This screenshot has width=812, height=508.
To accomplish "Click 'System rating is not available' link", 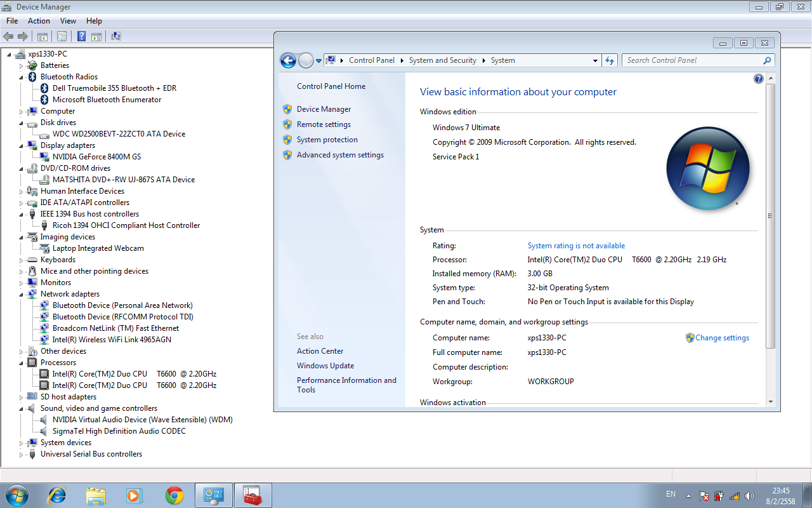I will point(576,246).
